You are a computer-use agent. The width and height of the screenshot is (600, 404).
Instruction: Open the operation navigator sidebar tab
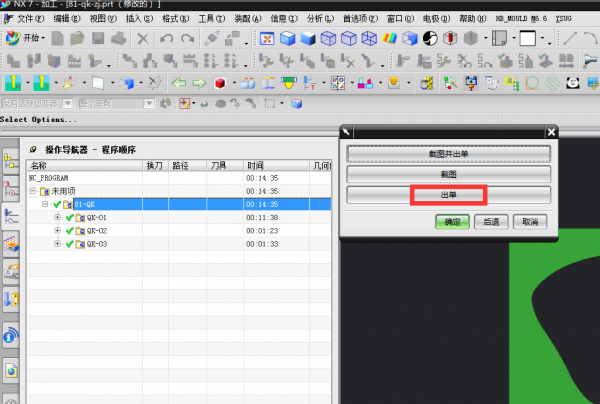[x=11, y=216]
